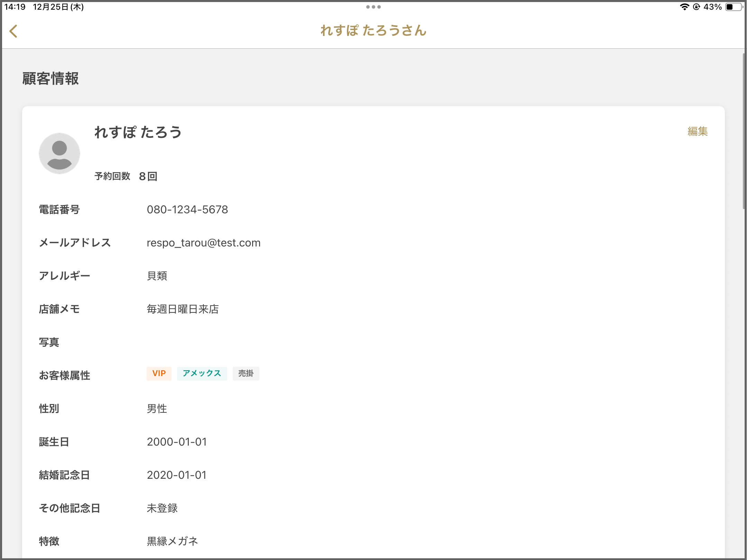Tap the status bar clock 14:19

tap(15, 7)
